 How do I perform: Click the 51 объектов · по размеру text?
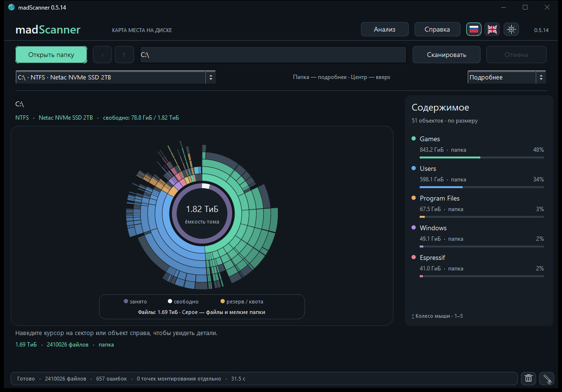point(444,121)
